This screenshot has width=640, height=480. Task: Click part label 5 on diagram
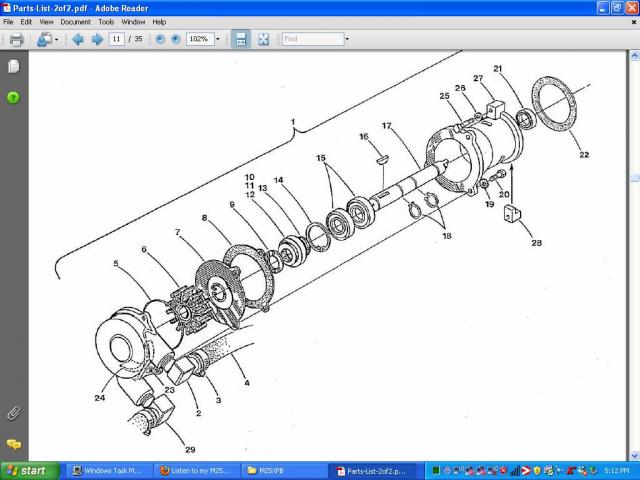coord(116,264)
